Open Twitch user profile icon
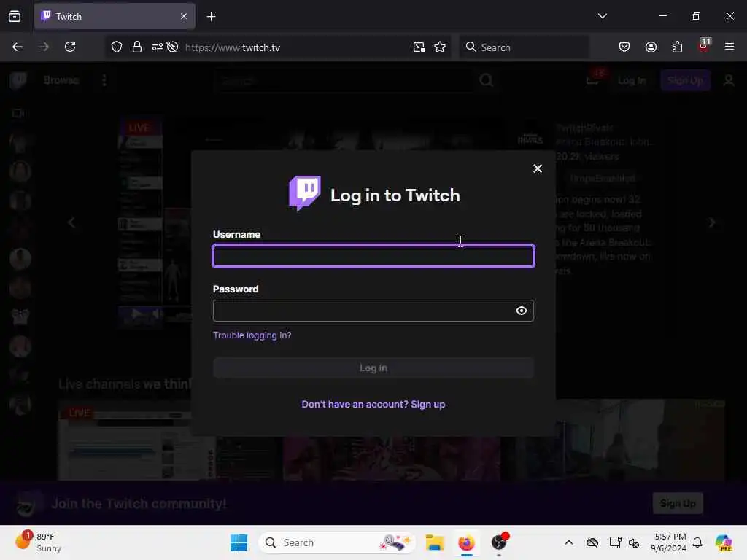Viewport: 747px width, 560px height. click(x=729, y=80)
